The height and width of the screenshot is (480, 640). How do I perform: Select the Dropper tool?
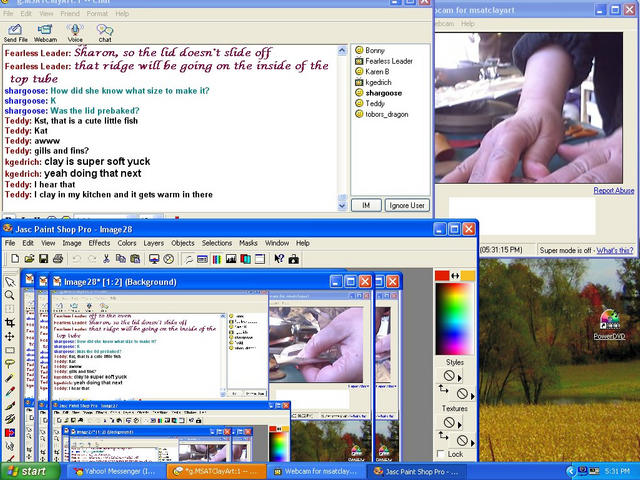click(x=9, y=391)
